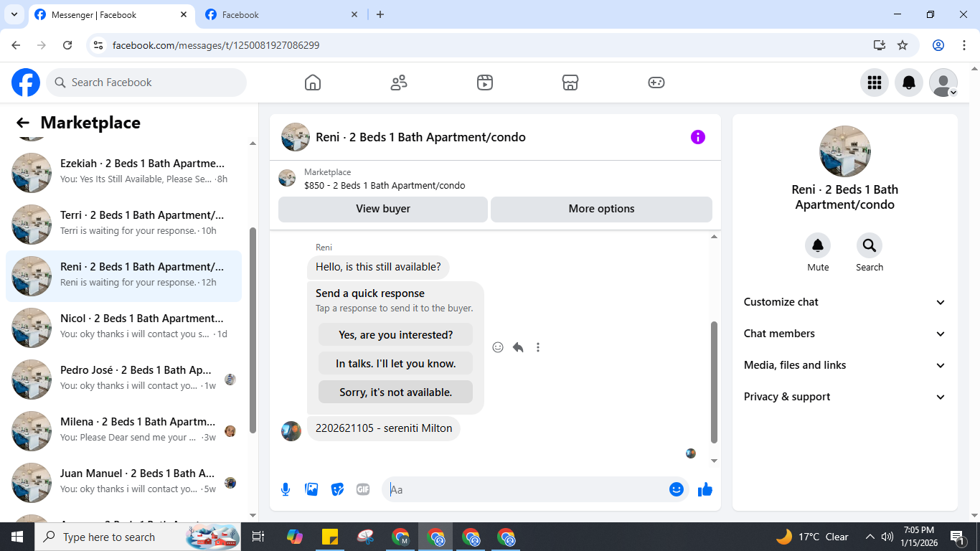Switch to the second Facebook browser tab
The height and width of the screenshot is (551, 980).
pos(281,14)
